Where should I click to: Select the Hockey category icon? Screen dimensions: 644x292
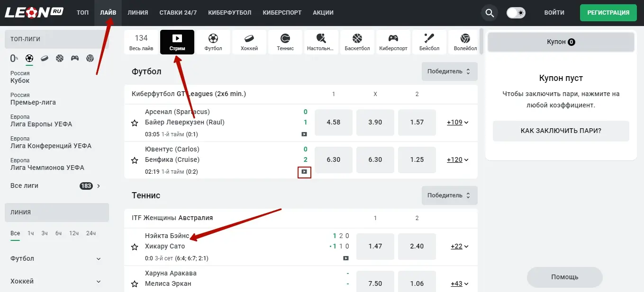click(249, 42)
